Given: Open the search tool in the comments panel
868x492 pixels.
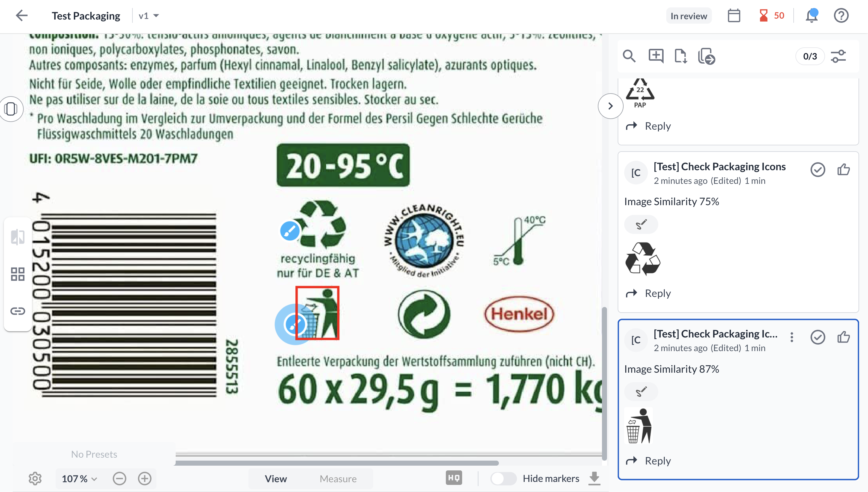Looking at the screenshot, I should (629, 57).
